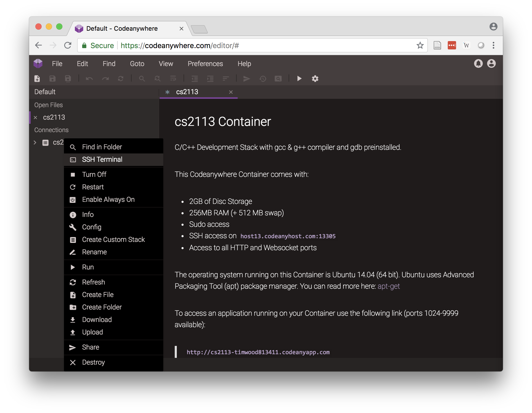This screenshot has height=413, width=532.
Task: Open the Edit menu
Action: 82,64
